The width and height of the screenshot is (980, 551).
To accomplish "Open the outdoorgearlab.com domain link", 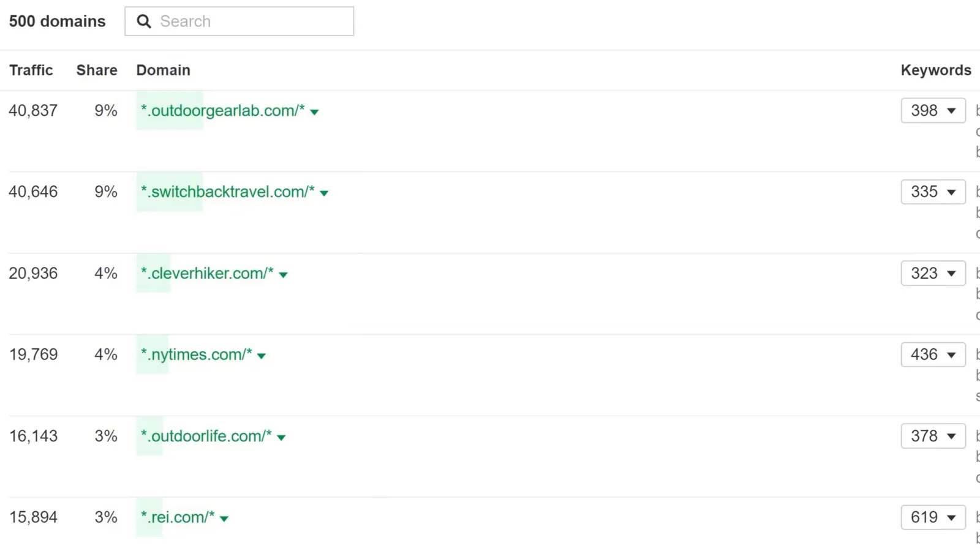I will (222, 111).
